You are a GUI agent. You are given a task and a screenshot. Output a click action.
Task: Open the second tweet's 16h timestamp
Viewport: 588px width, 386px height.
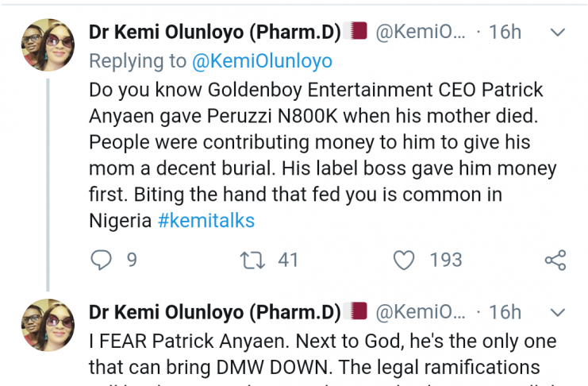pos(505,311)
